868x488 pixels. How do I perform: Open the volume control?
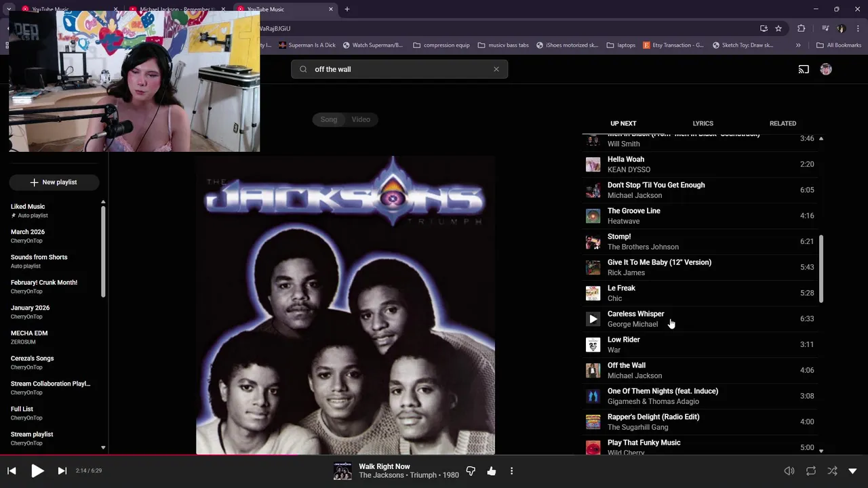(x=789, y=471)
